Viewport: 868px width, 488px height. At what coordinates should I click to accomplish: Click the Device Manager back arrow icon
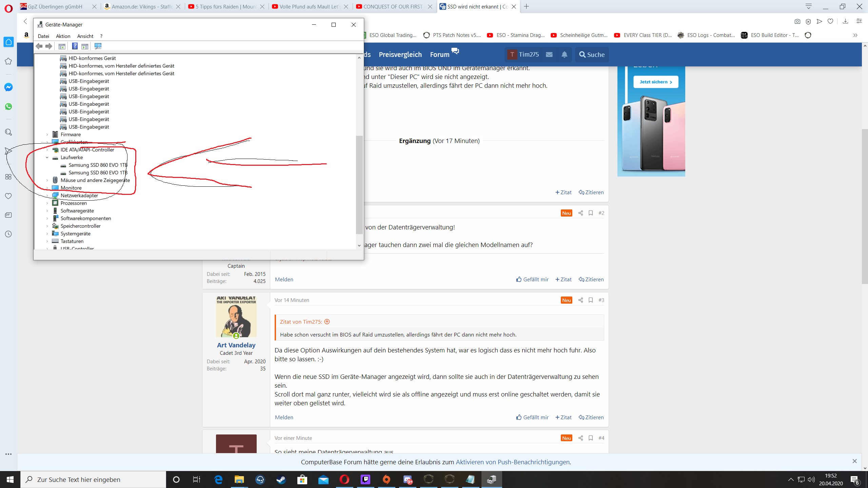tap(39, 46)
